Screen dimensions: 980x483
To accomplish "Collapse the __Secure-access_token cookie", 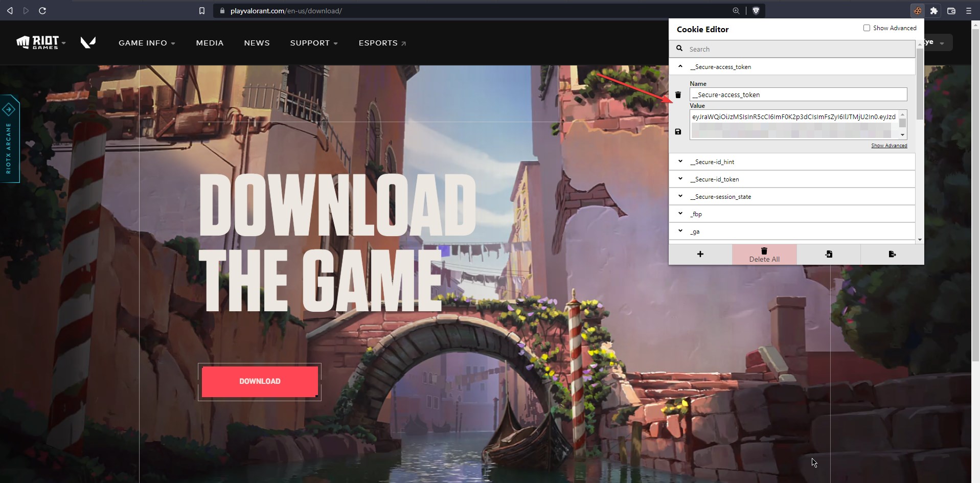I will 680,66.
